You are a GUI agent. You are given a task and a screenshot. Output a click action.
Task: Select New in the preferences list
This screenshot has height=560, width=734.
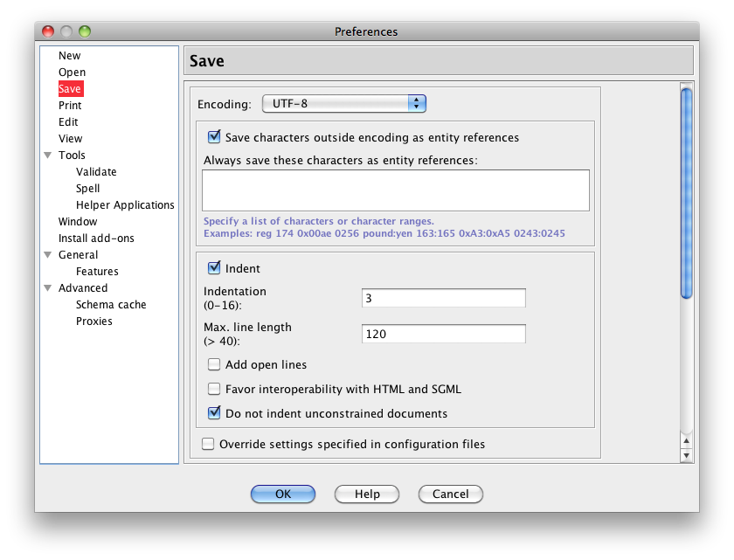[69, 56]
